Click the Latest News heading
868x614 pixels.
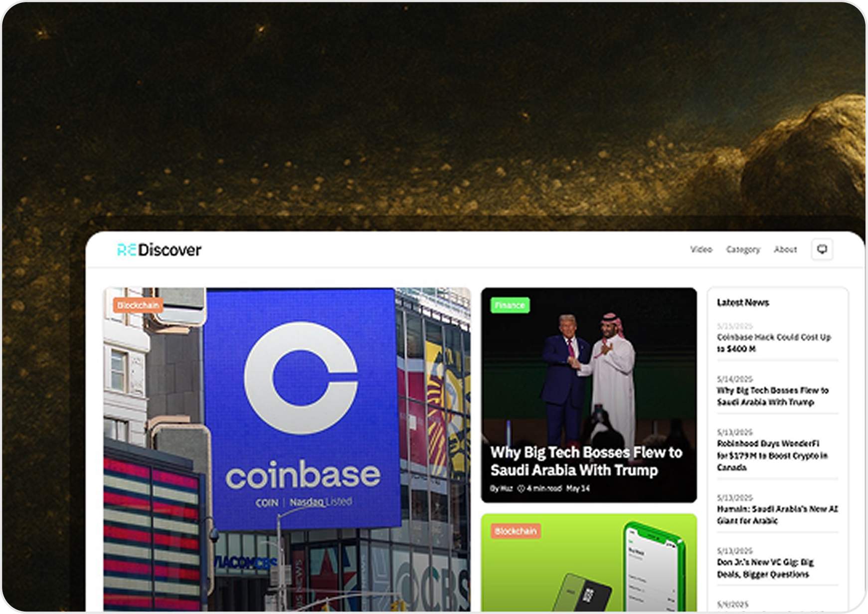tap(743, 302)
